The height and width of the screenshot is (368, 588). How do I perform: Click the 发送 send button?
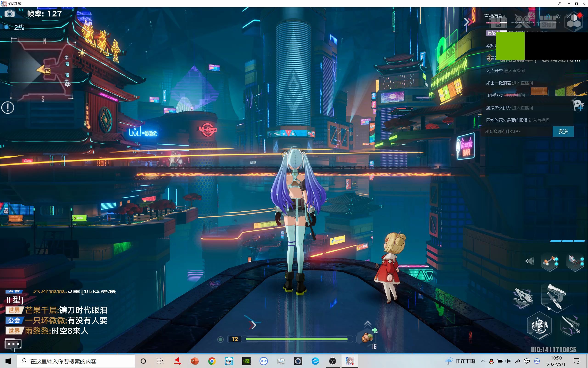563,131
